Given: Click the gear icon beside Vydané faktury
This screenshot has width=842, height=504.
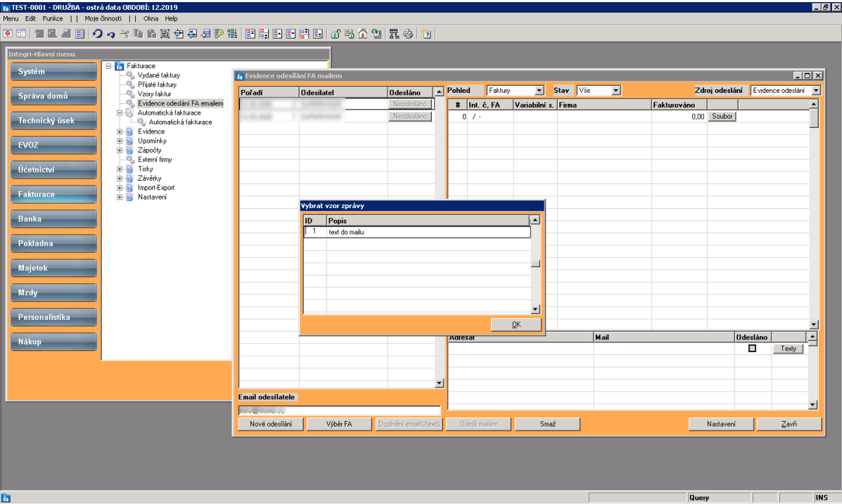Looking at the screenshot, I should pos(130,75).
